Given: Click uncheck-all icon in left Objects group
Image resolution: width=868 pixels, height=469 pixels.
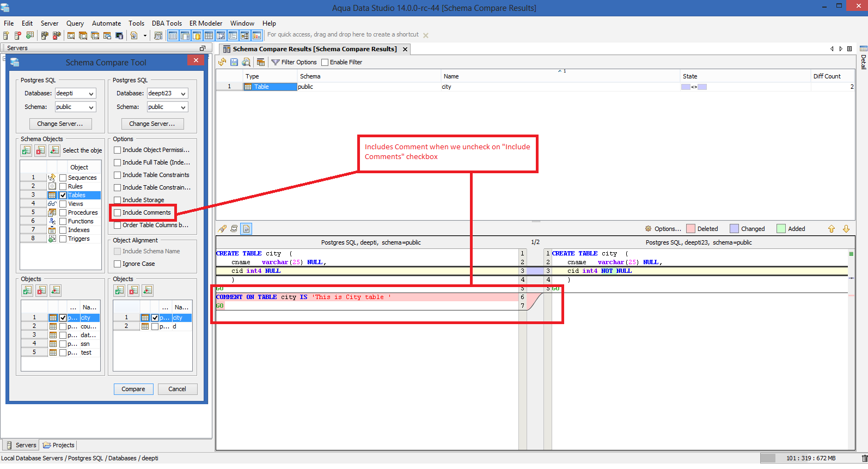Looking at the screenshot, I should (41, 290).
